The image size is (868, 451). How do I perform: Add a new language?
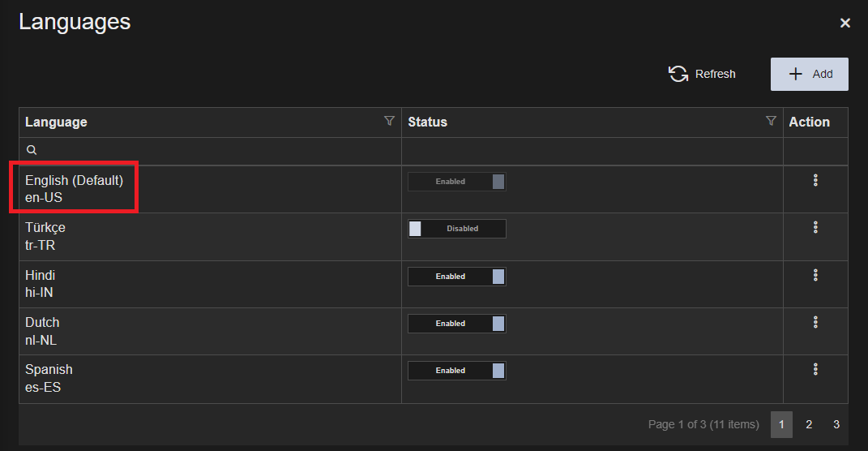[x=809, y=74]
